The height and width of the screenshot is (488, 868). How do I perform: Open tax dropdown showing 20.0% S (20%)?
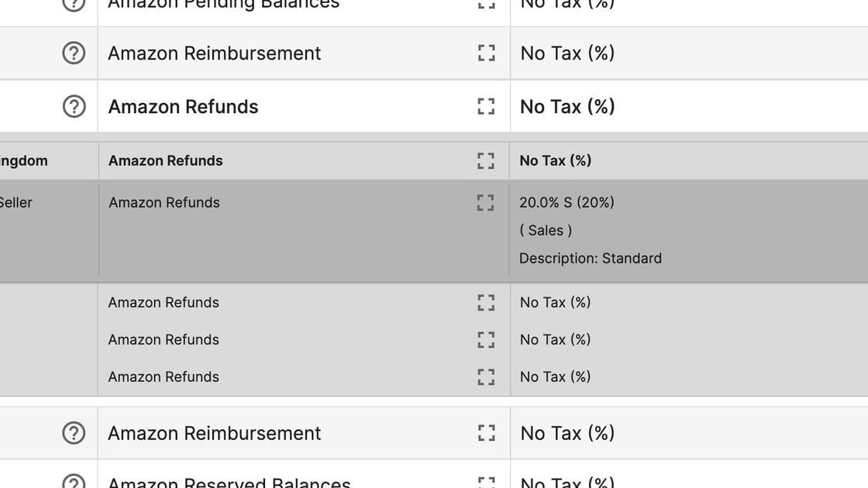tap(567, 202)
